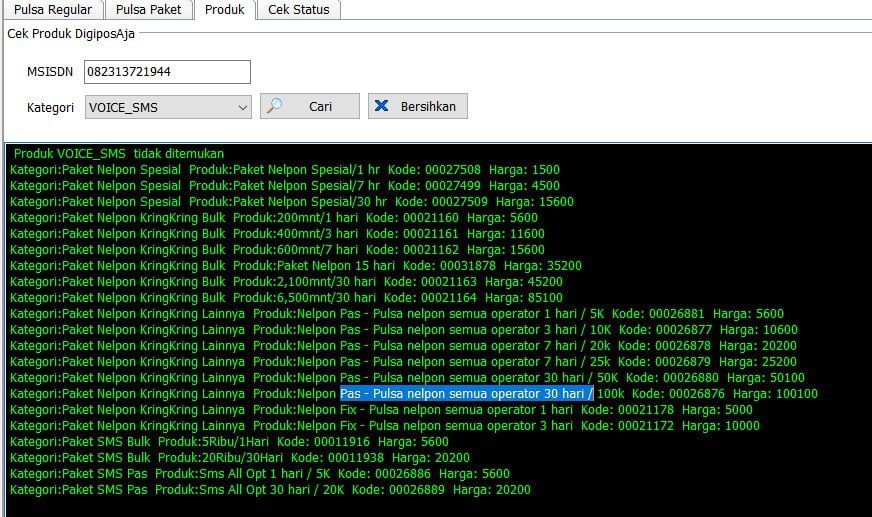Click the Paket Nelpon Spesial/1 hr line
The width and height of the screenshot is (872, 517).
[x=285, y=170]
